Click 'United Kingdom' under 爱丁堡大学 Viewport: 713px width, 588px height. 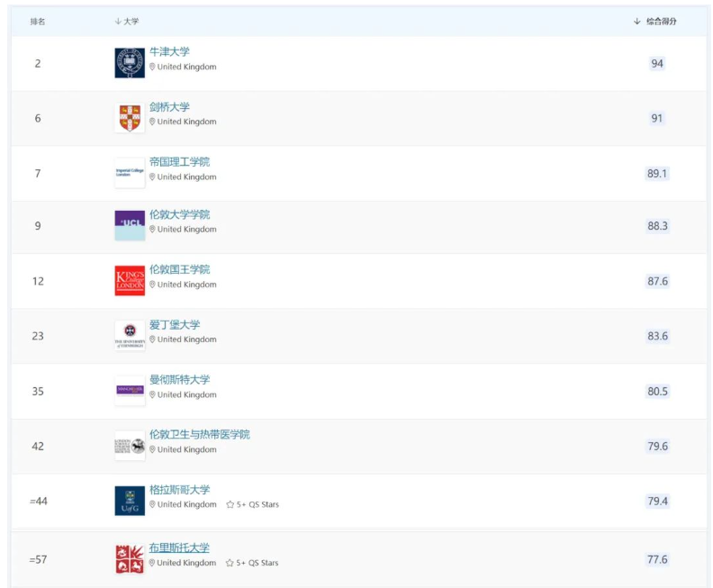(x=187, y=339)
